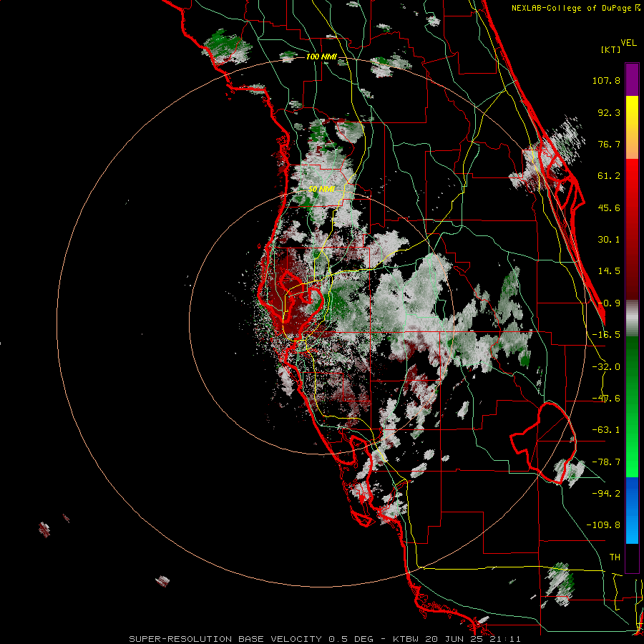Click the -94.2 velocity legend value
The image size is (644, 644).
pos(606,494)
